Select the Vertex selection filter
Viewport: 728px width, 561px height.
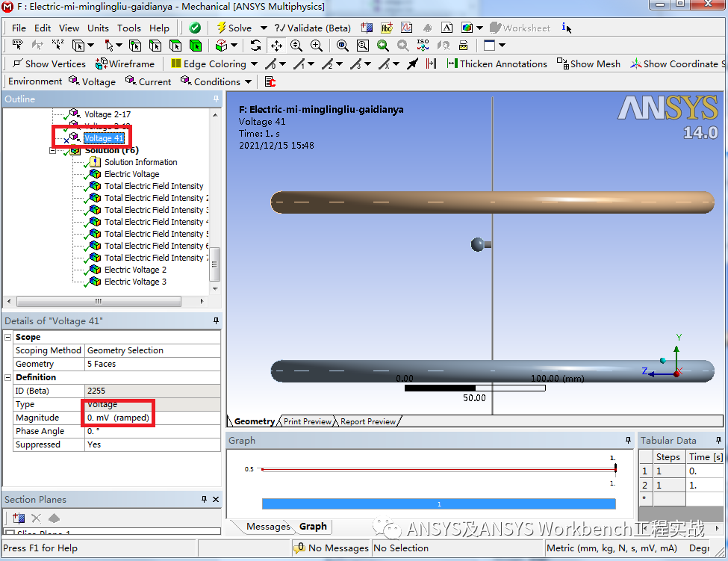[x=135, y=46]
